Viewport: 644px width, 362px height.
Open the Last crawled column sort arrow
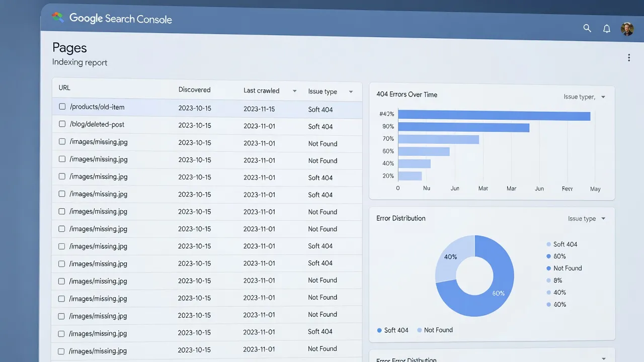pos(294,91)
